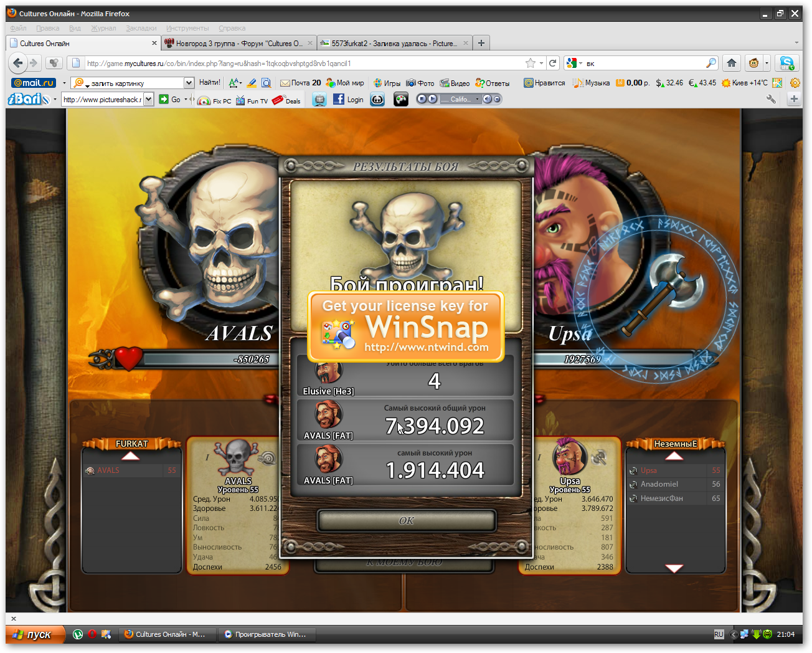Click Fun TV in iBario toolbar

point(252,100)
